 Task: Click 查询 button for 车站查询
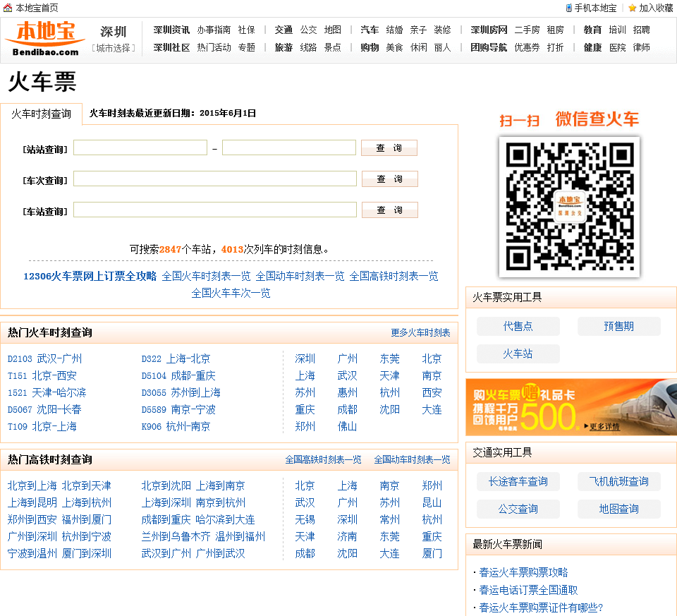click(x=390, y=210)
